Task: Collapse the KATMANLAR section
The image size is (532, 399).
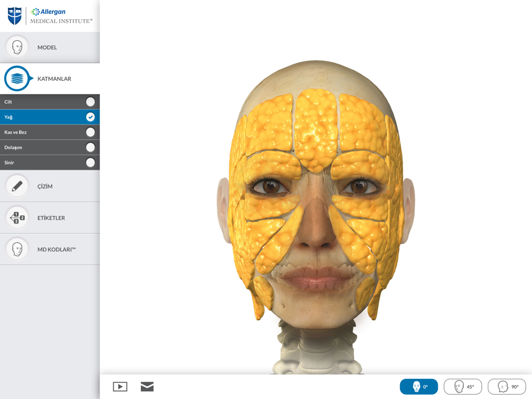Action: [x=50, y=79]
